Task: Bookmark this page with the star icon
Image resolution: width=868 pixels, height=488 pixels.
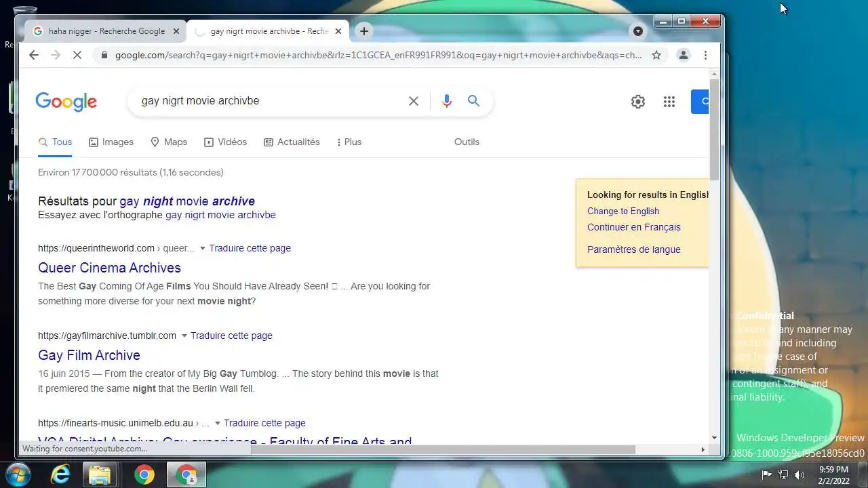Action: point(656,55)
